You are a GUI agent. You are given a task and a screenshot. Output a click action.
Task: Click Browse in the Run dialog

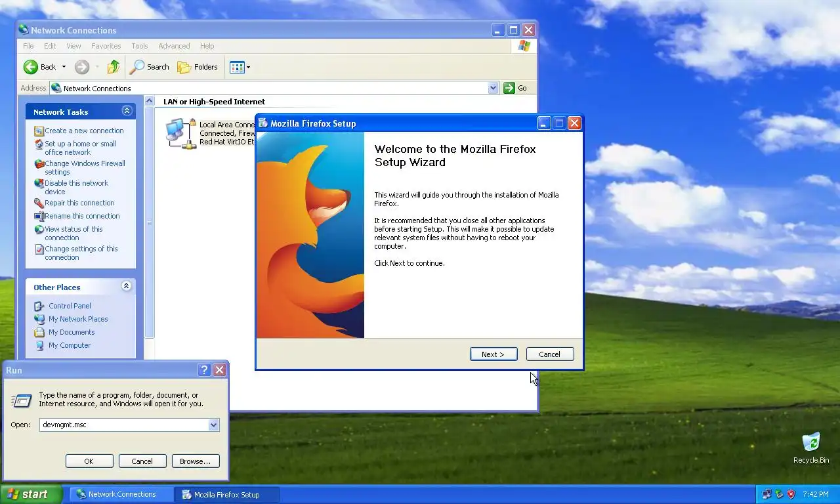coord(196,461)
